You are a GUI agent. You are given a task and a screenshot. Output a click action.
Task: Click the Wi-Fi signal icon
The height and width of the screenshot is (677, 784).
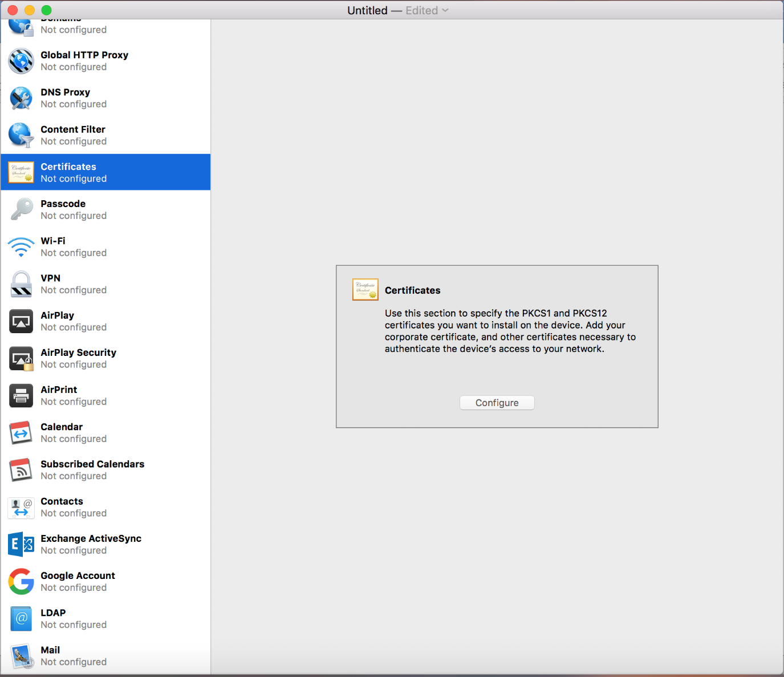click(21, 246)
